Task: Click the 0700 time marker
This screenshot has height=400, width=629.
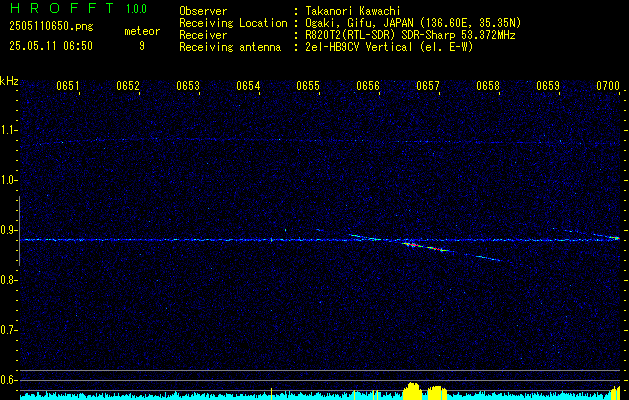Action: [x=608, y=85]
